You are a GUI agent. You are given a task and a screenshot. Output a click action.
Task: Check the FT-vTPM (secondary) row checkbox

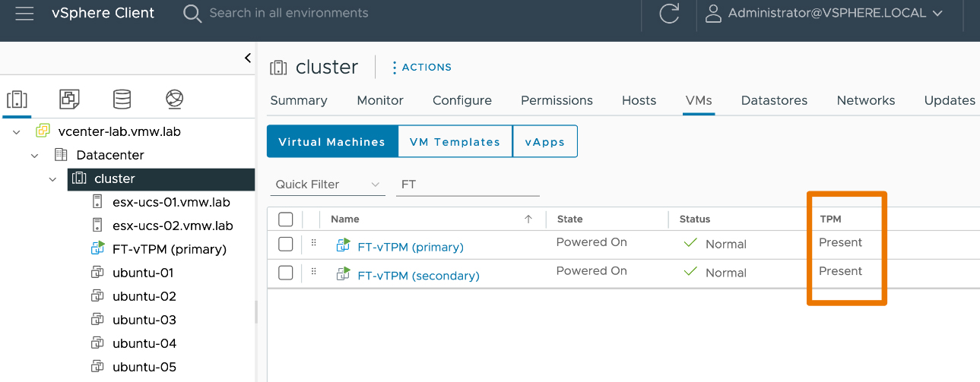[x=286, y=273]
